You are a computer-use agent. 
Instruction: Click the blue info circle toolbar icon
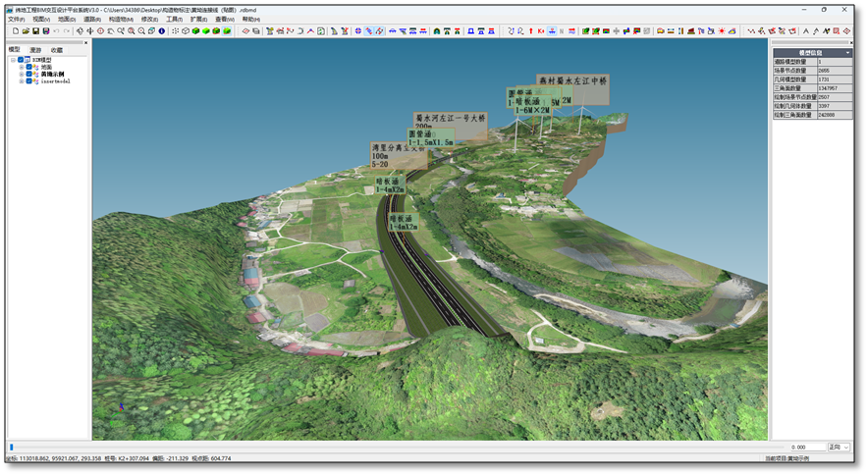click(162, 31)
